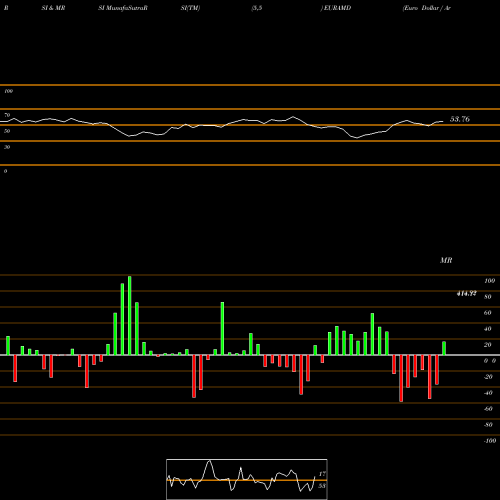Screen dimensions: 500x500
Task: Click the '(5,5' parameter text in header
Action: pos(257,8)
